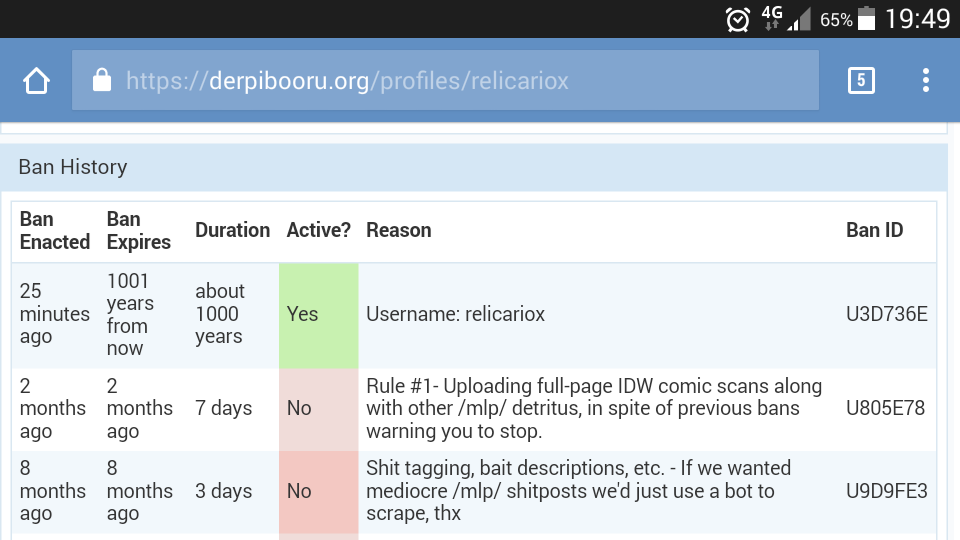
Task: Click the Ban Expires column header
Action: click(x=139, y=230)
